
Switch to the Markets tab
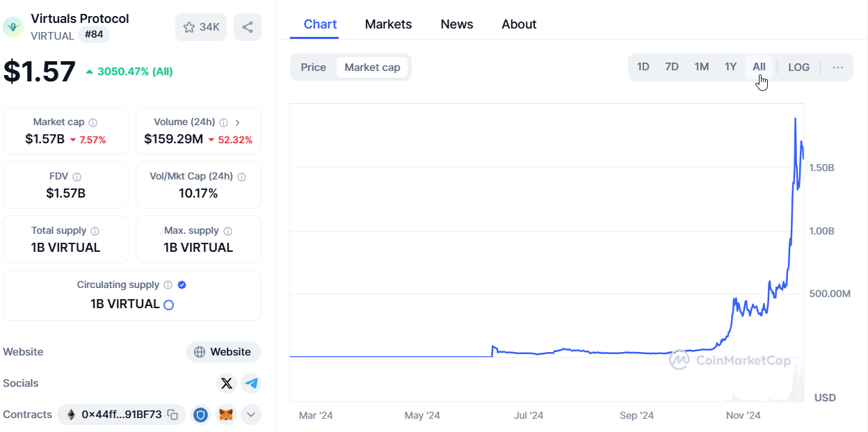click(x=388, y=24)
